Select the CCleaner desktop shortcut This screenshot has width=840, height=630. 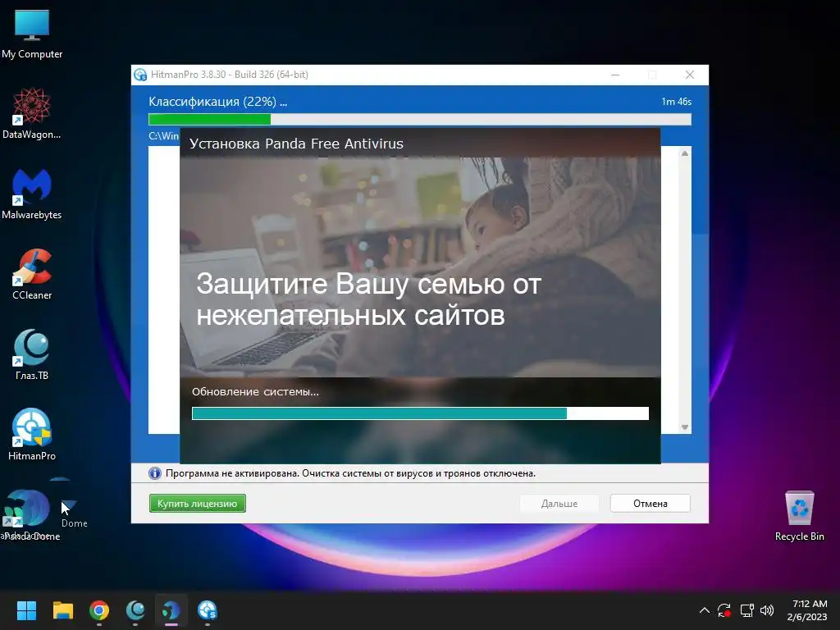32,274
